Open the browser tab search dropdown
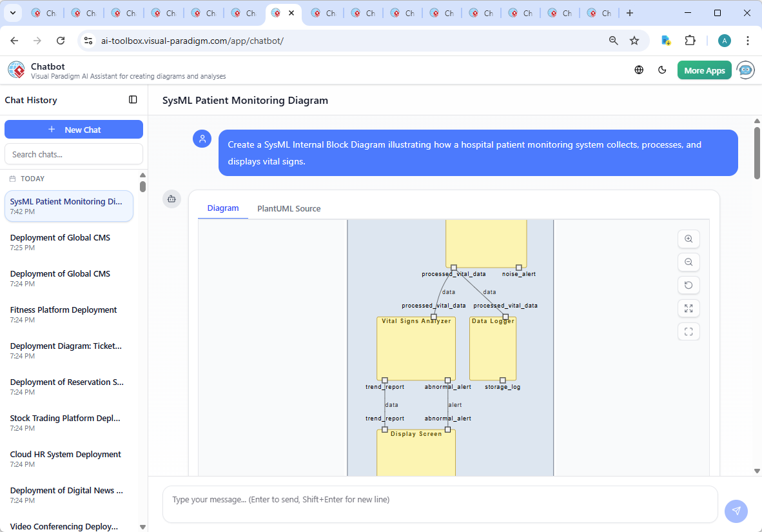This screenshot has width=762, height=532. 12,13
